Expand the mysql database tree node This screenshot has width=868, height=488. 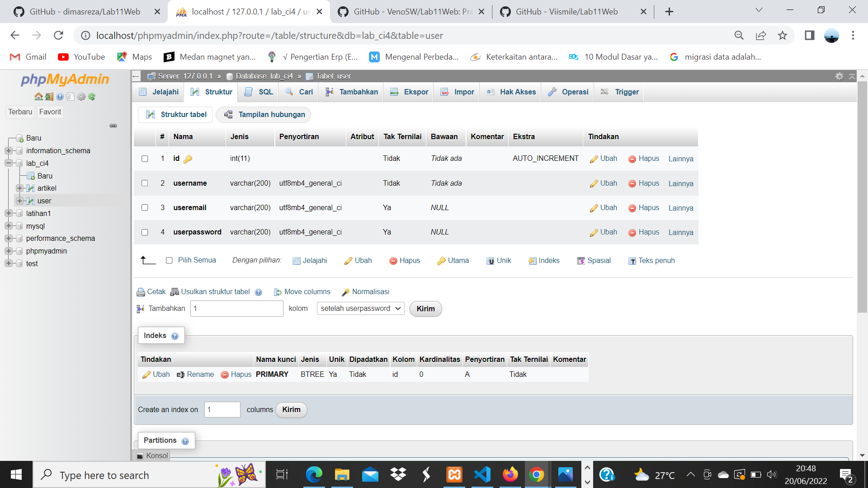coord(9,226)
